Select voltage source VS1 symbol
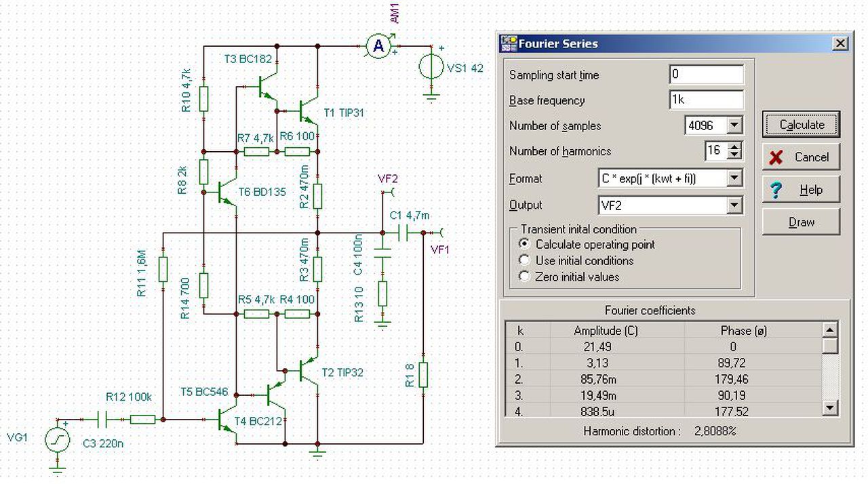The width and height of the screenshot is (868, 484). pyautogui.click(x=431, y=66)
